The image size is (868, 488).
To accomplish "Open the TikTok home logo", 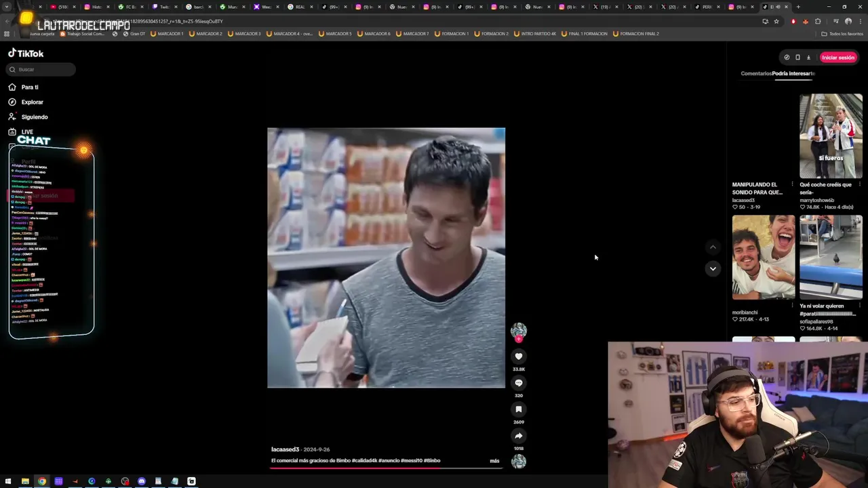I will [x=26, y=53].
